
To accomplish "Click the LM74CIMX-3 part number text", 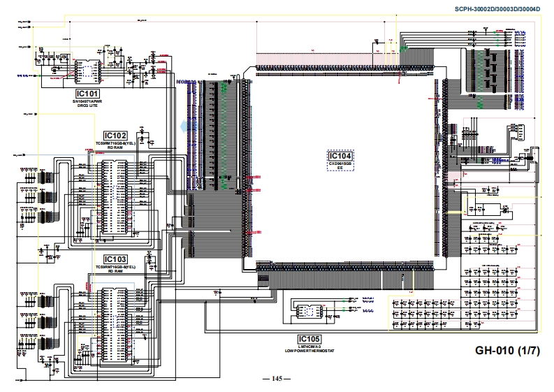I will pos(308,346).
